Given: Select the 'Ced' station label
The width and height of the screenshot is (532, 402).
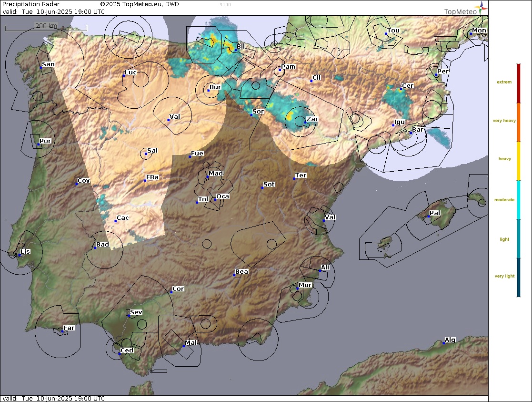Looking at the screenshot, I should point(127,350).
